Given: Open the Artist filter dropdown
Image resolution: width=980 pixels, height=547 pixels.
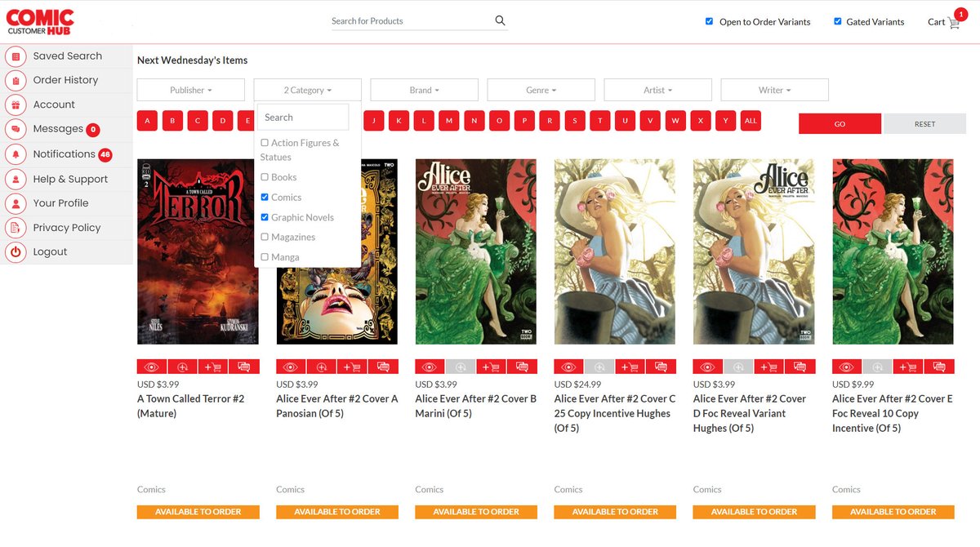Looking at the screenshot, I should point(657,89).
